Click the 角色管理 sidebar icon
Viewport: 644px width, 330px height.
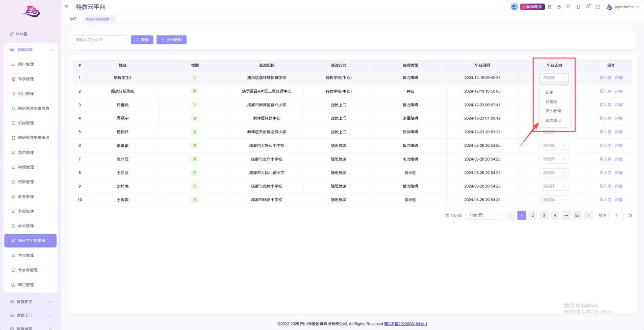[13, 153]
